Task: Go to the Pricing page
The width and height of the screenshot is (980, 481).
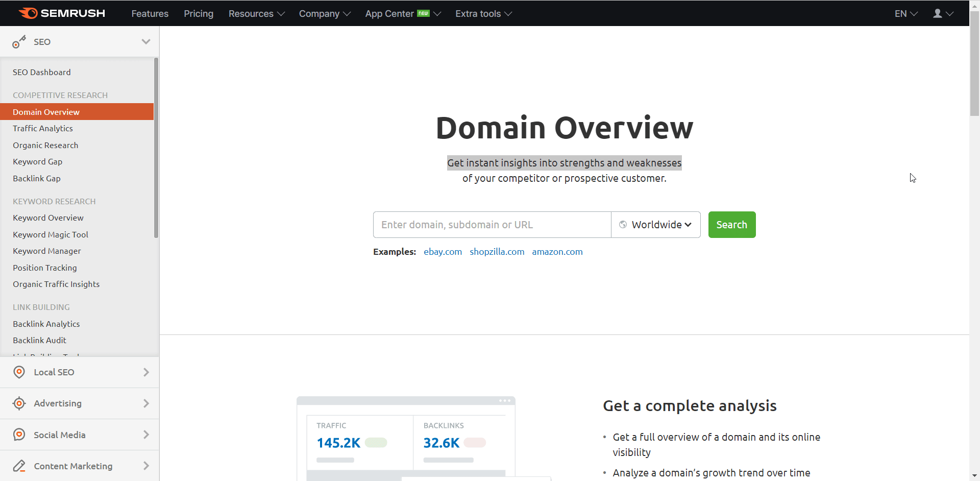Action: coord(199,14)
